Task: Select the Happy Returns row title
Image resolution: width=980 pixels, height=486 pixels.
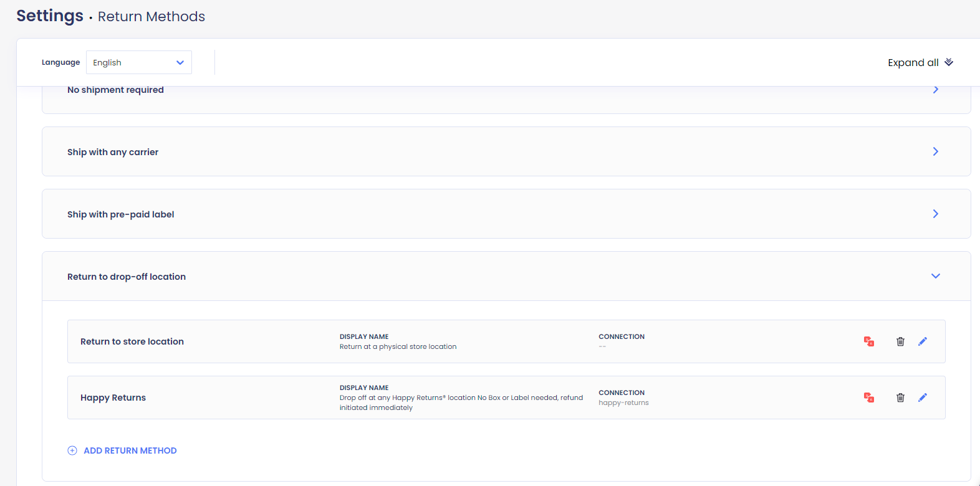Action: [113, 398]
